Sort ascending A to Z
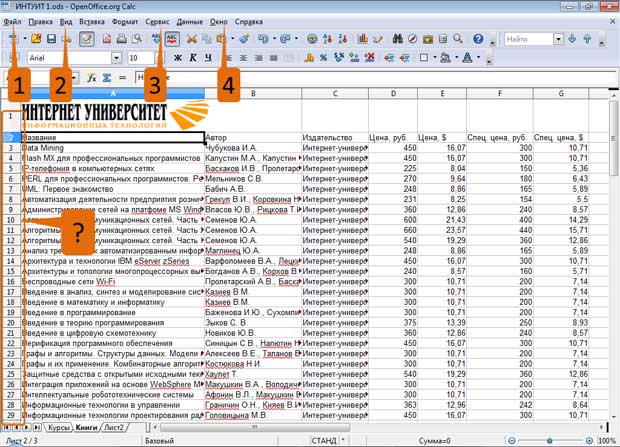The image size is (620, 447). 327,39
